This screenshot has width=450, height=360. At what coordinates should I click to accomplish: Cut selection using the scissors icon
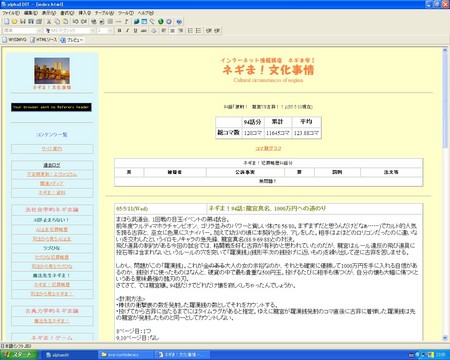(49, 21)
